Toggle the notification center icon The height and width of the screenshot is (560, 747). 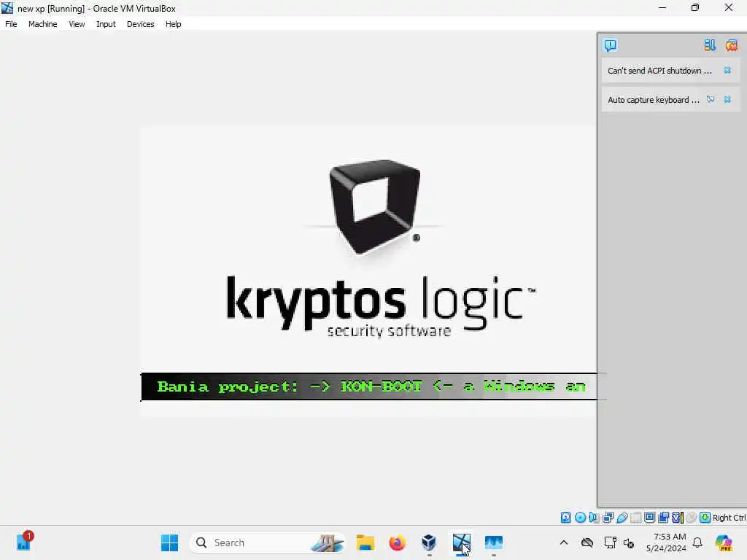click(611, 45)
